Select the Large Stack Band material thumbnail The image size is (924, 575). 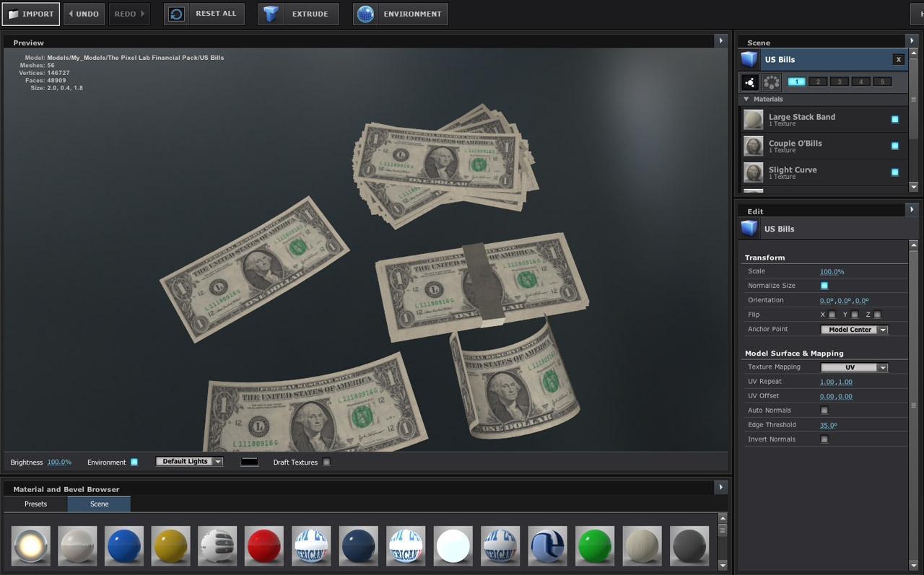754,120
